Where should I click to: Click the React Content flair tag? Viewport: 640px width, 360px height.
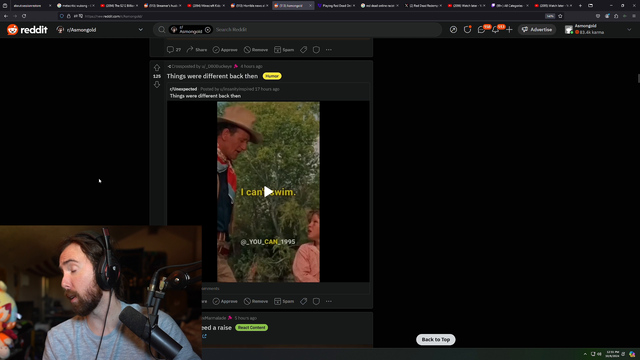[251, 328]
